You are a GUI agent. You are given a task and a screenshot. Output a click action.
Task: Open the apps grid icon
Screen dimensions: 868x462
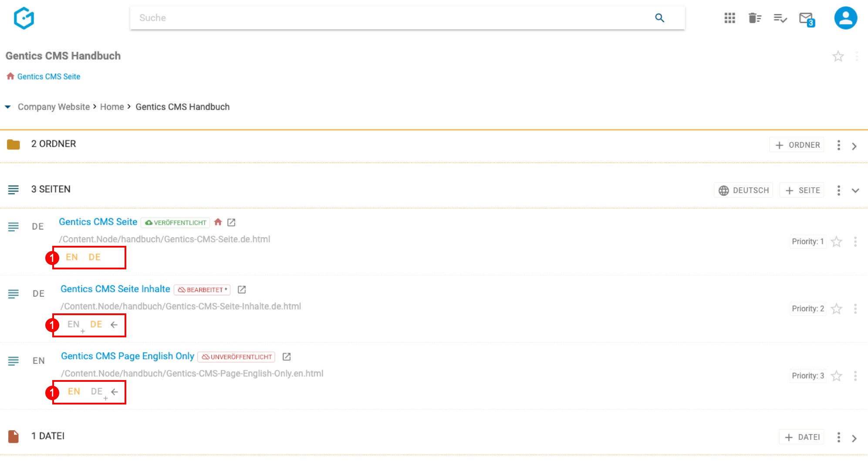pos(730,18)
